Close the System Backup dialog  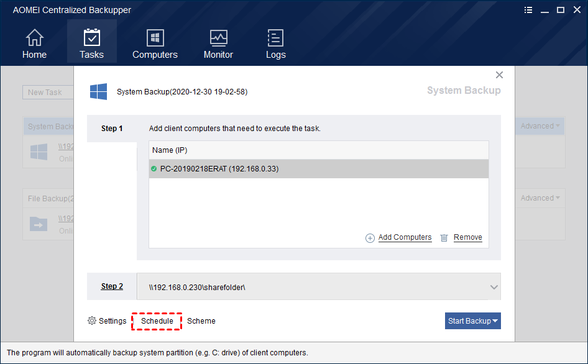[x=499, y=75]
